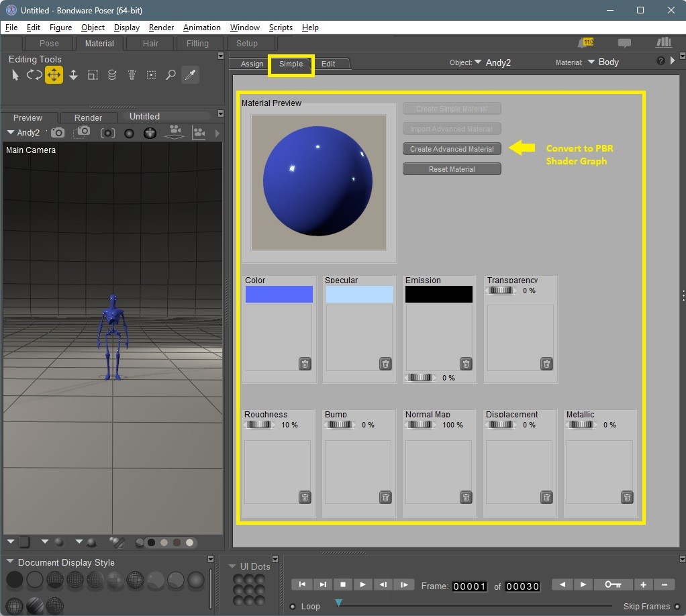Click the current Frame number field
Screen dimensions: 686x616
pos(469,586)
